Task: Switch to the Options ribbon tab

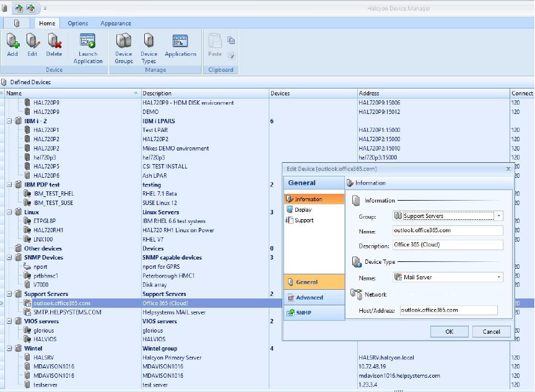Action: 78,24
